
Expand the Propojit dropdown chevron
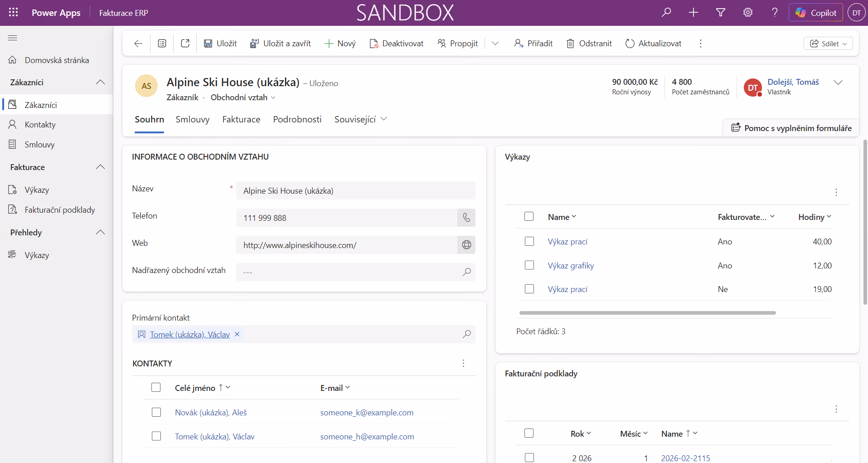tap(495, 44)
